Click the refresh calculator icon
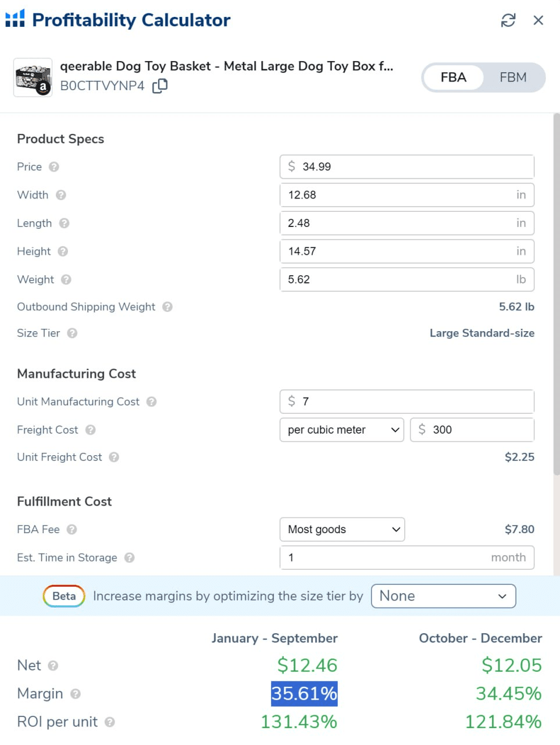This screenshot has height=745, width=560. tap(508, 20)
